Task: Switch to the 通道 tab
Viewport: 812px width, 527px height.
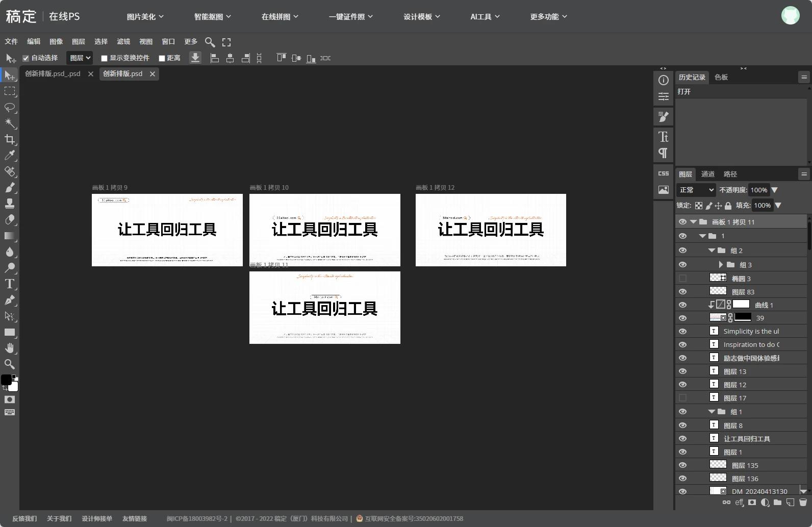Action: 707,174
